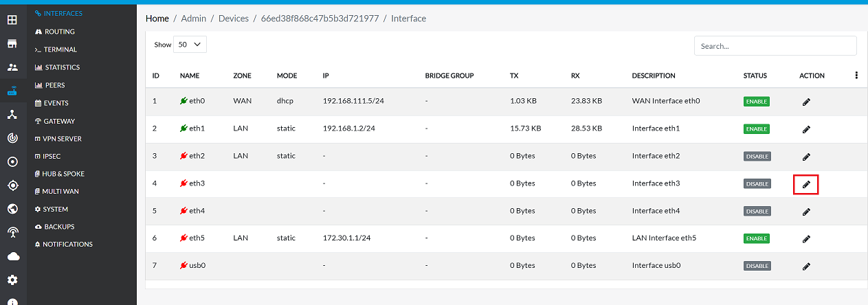868x305 pixels.
Task: Click the dashboard grid icon in the sidebar
Action: [12, 19]
